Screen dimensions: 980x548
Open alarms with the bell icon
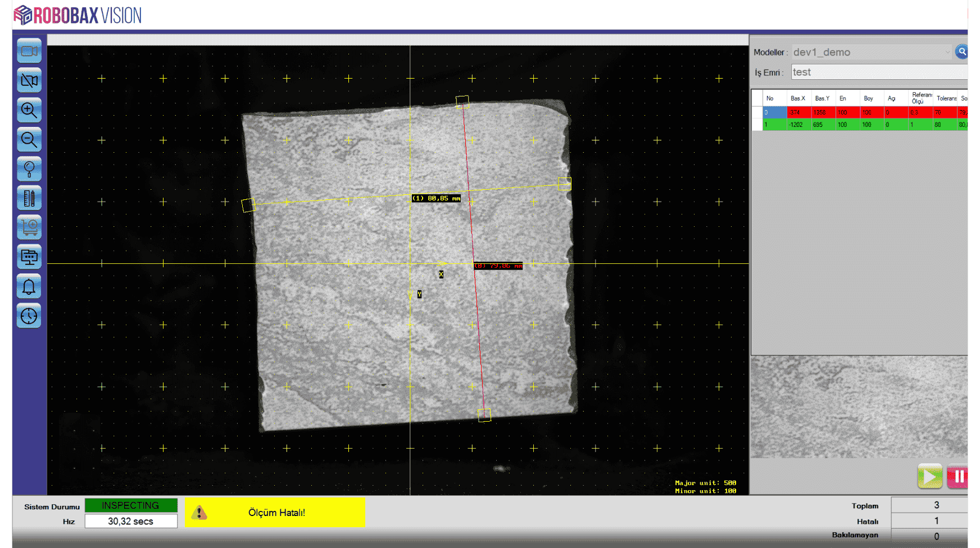point(29,287)
